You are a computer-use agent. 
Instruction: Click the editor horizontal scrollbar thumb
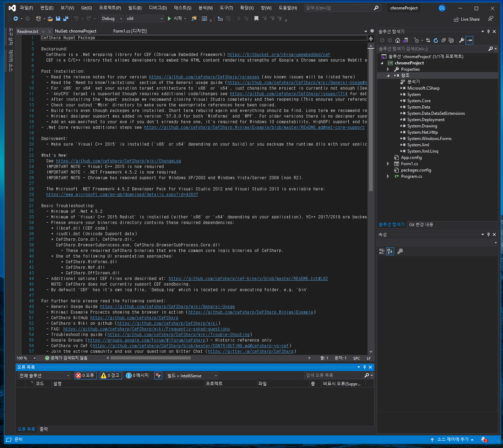click(151, 358)
